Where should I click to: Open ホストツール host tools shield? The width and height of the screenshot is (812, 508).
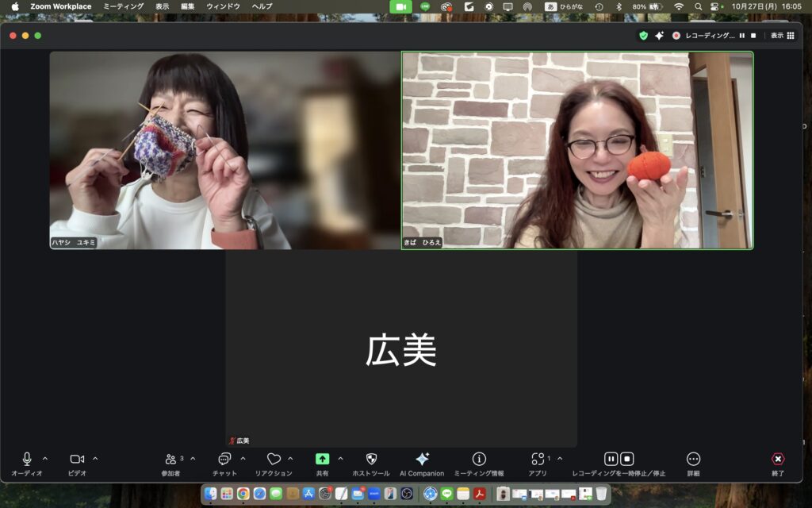pyautogui.click(x=371, y=460)
